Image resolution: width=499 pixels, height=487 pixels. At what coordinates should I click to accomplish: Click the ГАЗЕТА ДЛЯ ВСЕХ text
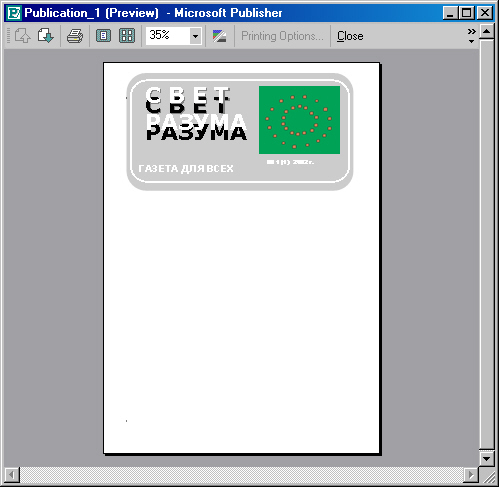tap(186, 169)
